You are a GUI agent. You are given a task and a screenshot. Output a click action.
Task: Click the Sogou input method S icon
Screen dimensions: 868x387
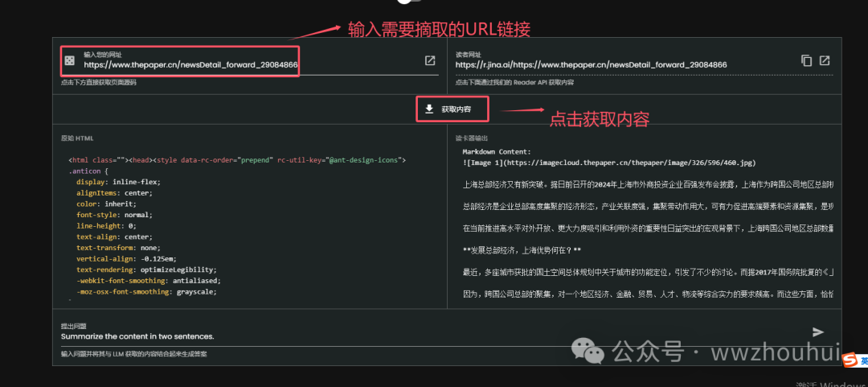pyautogui.click(x=851, y=362)
